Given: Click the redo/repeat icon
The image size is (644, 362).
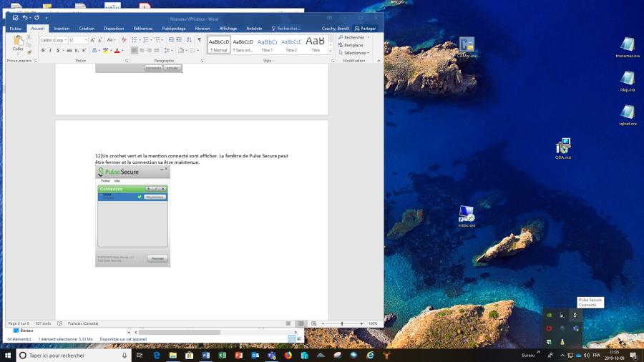Looking at the screenshot, I should (x=36, y=18).
